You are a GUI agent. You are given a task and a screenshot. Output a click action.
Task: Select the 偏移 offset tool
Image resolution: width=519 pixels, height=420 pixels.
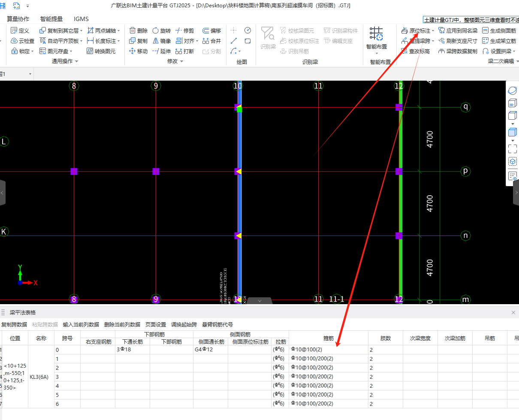pos(211,30)
